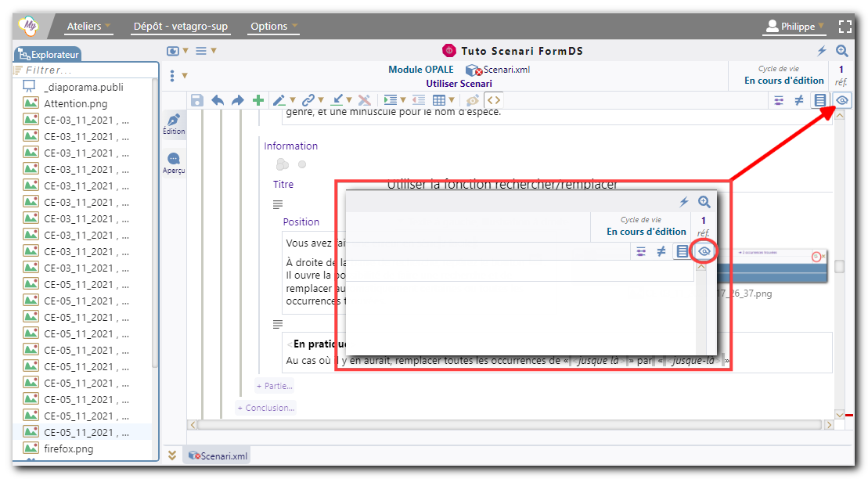Click the 1 réf. references counter
The height and width of the screenshot is (479, 868).
pyautogui.click(x=841, y=75)
